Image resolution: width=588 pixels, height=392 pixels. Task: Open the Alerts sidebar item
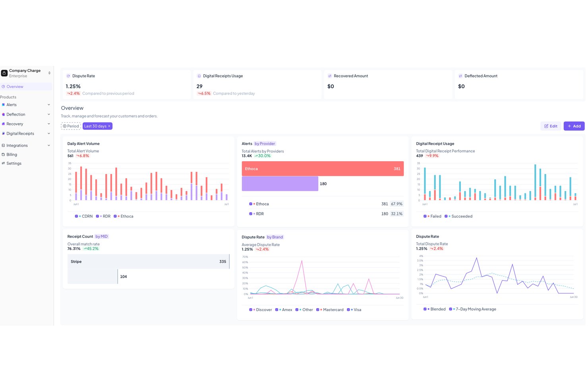(x=26, y=105)
